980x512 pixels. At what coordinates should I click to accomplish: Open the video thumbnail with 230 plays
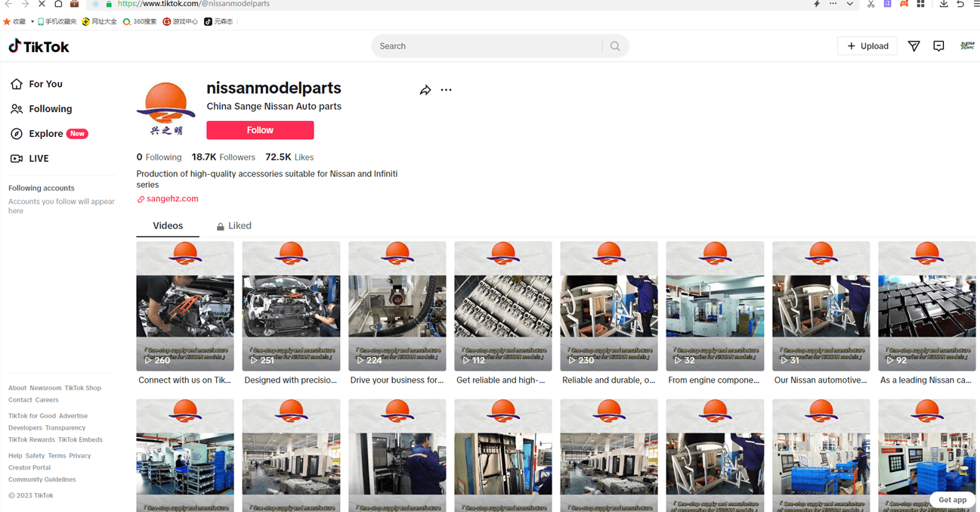609,306
